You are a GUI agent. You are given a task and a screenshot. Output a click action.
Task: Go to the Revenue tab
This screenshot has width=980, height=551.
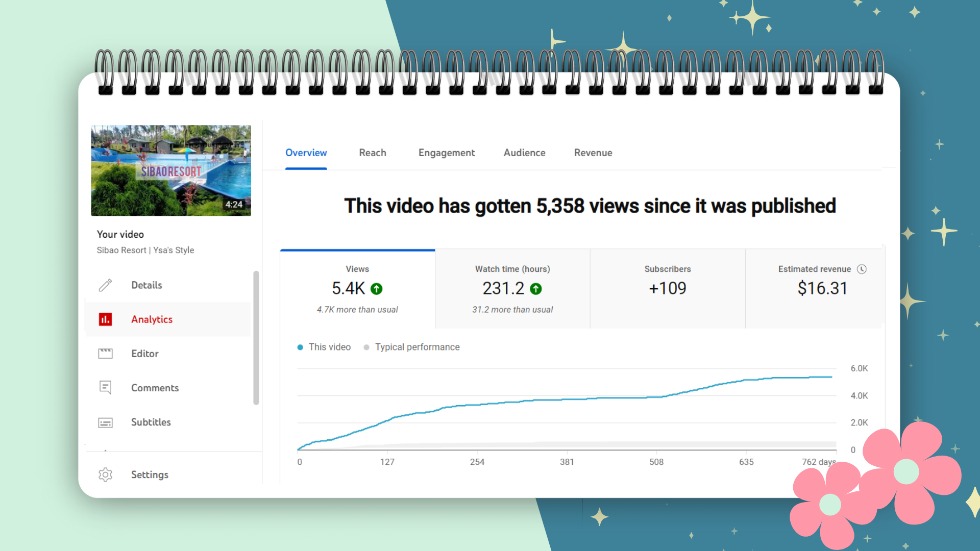tap(593, 153)
